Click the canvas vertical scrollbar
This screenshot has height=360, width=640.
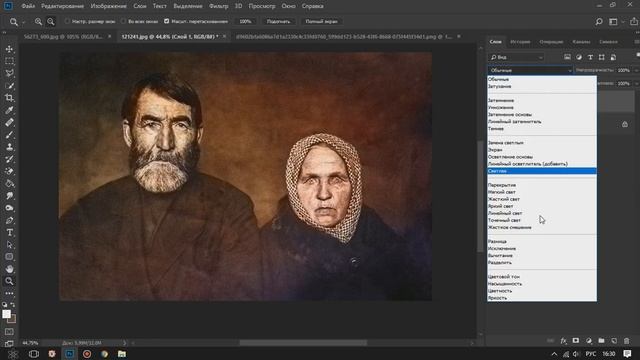tap(480, 196)
